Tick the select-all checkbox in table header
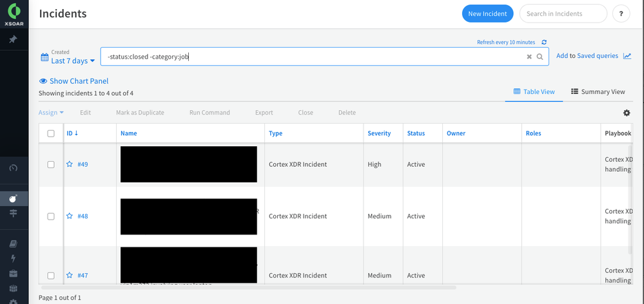This screenshot has height=304, width=644. click(x=51, y=133)
